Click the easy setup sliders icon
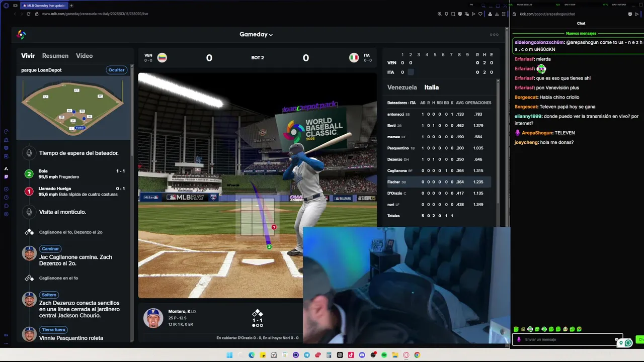The height and width of the screenshot is (362, 644). pos(504,14)
